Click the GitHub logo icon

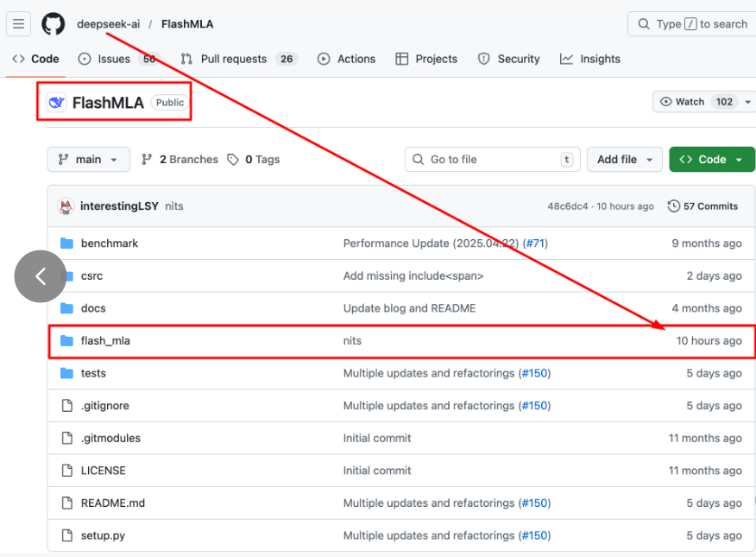coord(54,24)
